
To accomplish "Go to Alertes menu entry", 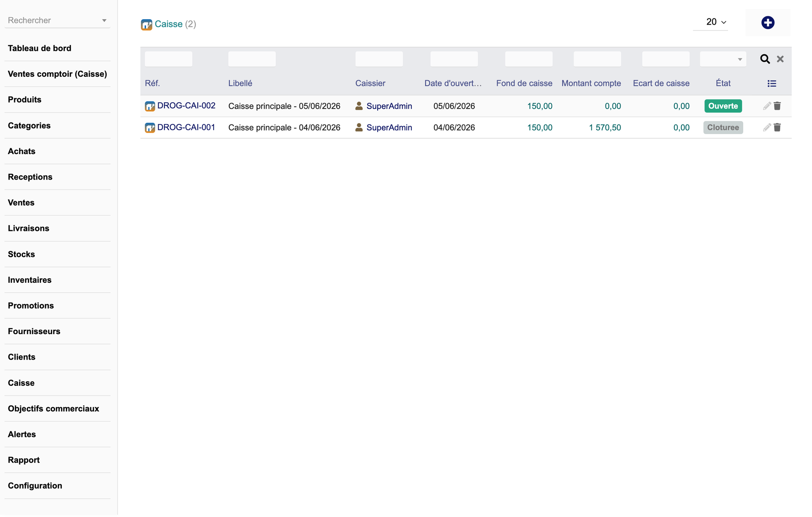I will (22, 434).
